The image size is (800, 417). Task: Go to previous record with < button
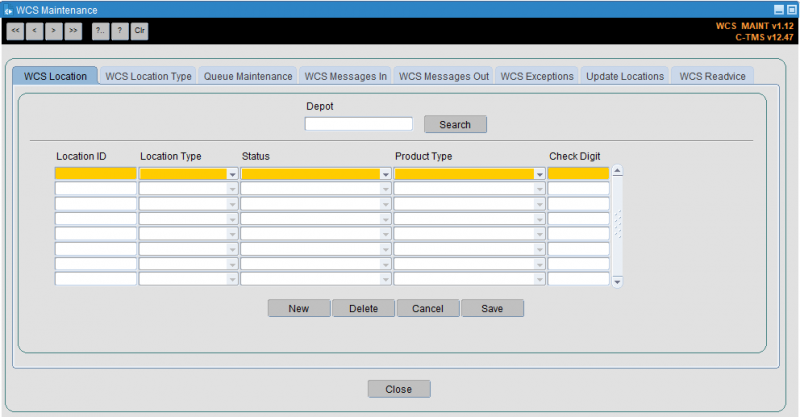(34, 31)
